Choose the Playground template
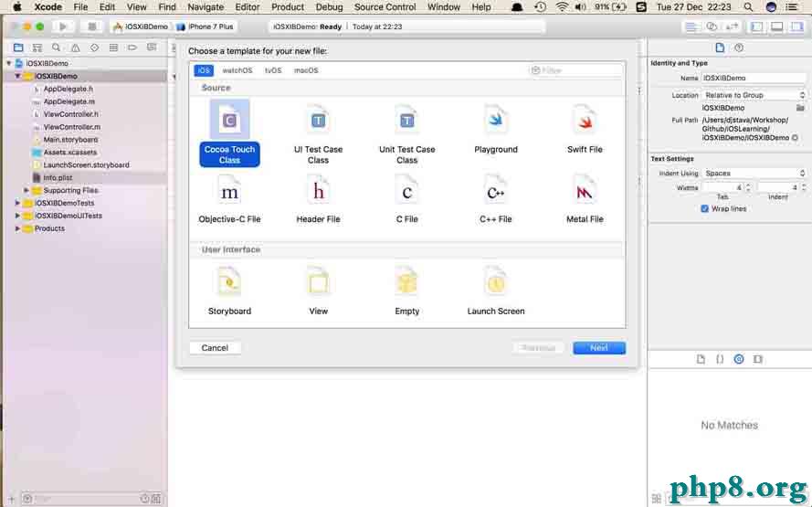 coord(496,121)
